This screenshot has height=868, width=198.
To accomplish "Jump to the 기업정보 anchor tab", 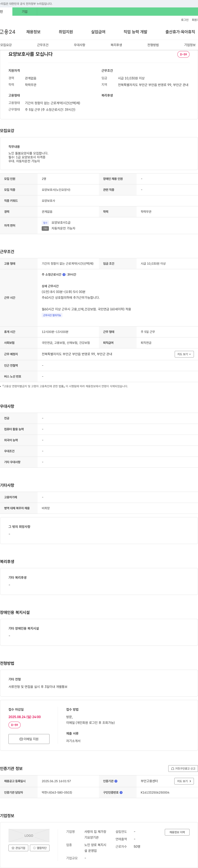I will pos(190,45).
